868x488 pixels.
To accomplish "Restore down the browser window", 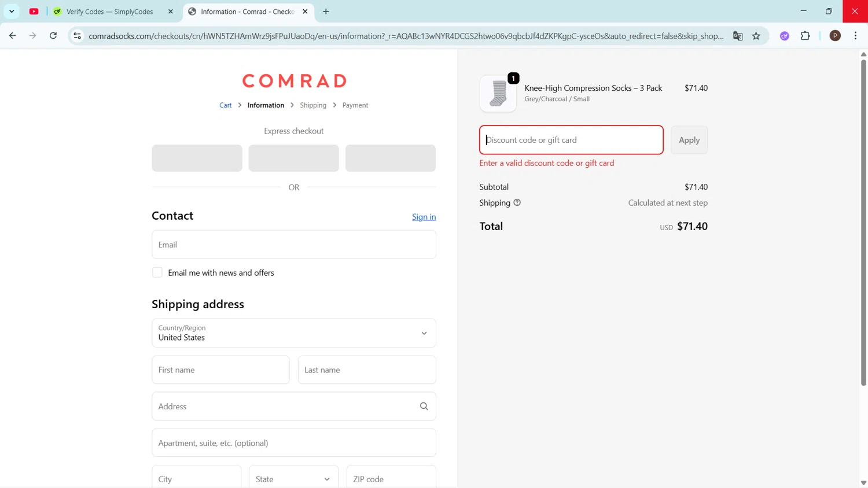I will 829,11.
